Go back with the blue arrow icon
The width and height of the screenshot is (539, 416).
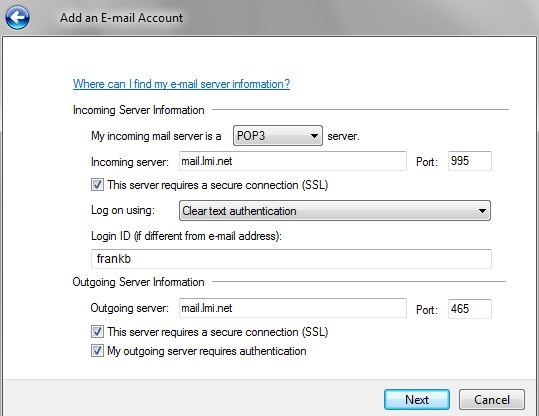[x=17, y=17]
